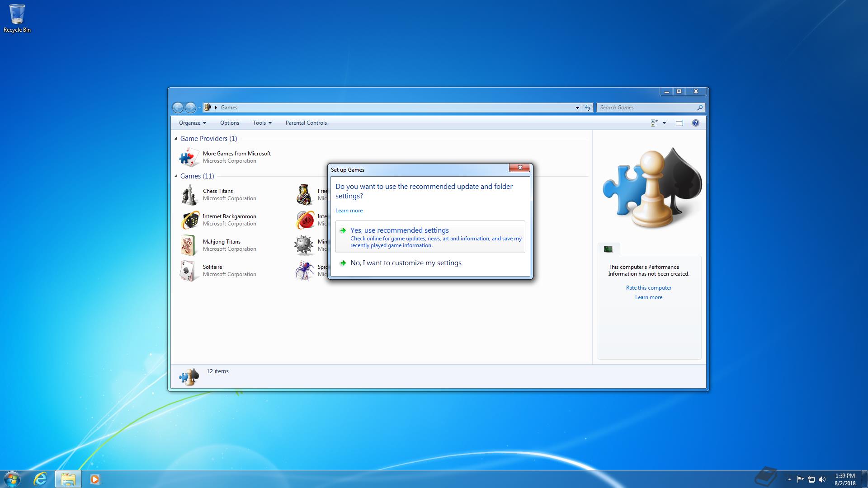Select the Mahjong Titans label text
Image resolution: width=868 pixels, height=488 pixels.
pyautogui.click(x=222, y=242)
